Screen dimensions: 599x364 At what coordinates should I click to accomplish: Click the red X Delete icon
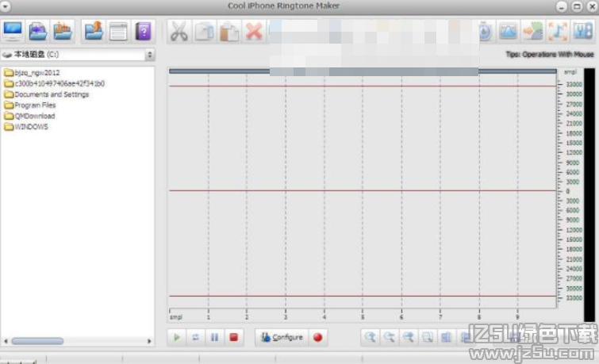click(x=254, y=32)
